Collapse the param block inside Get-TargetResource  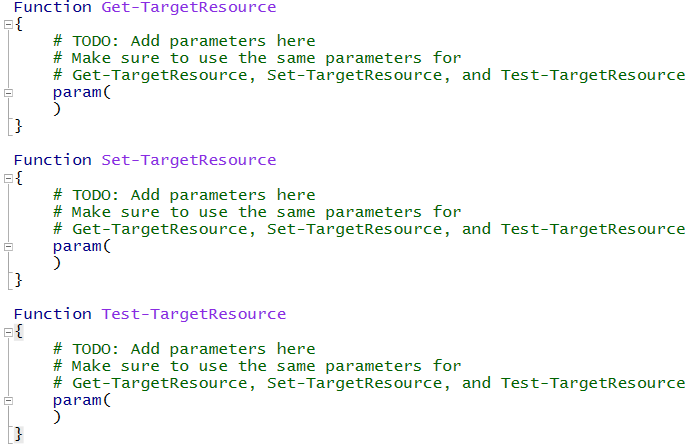[8, 92]
